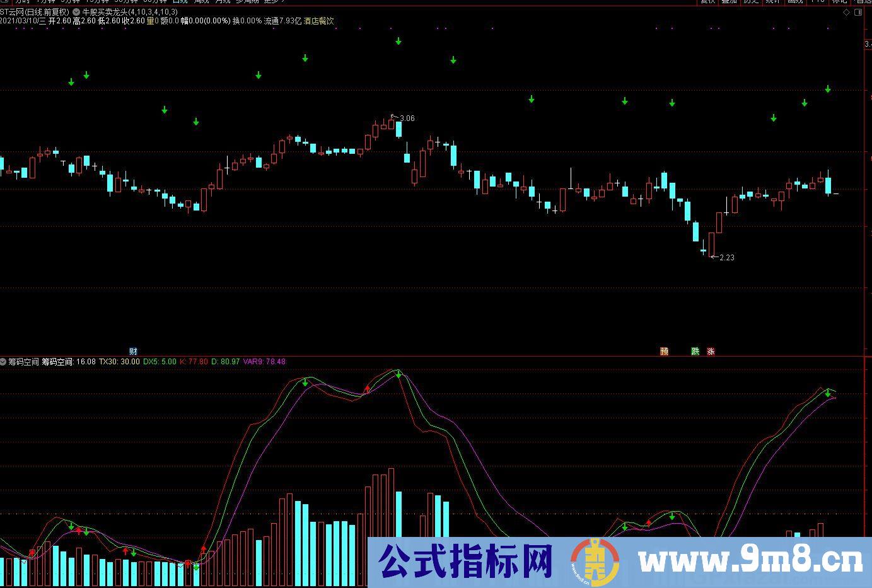The height and width of the screenshot is (588, 872).
Task: Click the green DX5: 5.00 readout
Action: tap(160, 362)
